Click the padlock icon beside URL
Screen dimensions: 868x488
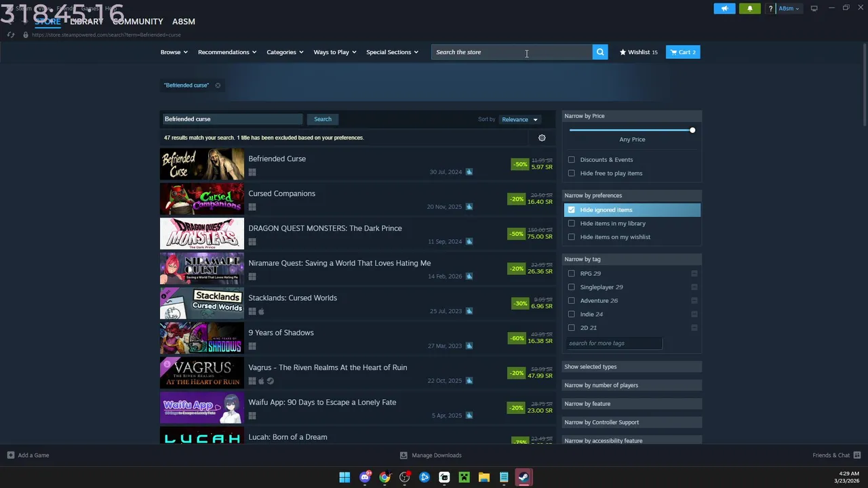point(26,35)
